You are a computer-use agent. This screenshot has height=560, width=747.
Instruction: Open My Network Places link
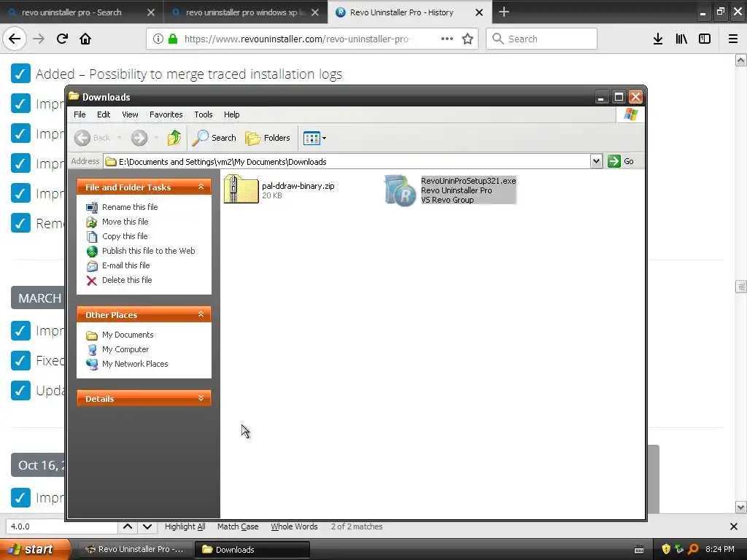pyautogui.click(x=135, y=364)
